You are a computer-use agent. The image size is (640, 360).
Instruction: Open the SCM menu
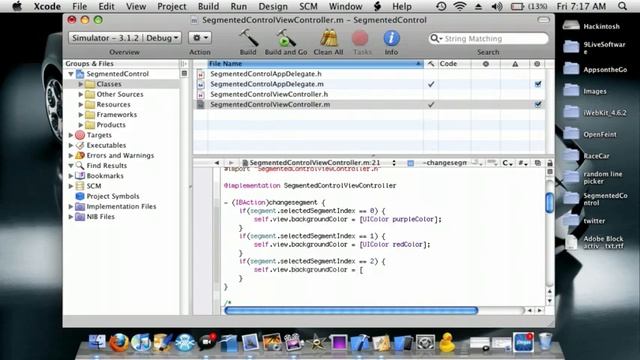pos(308,7)
